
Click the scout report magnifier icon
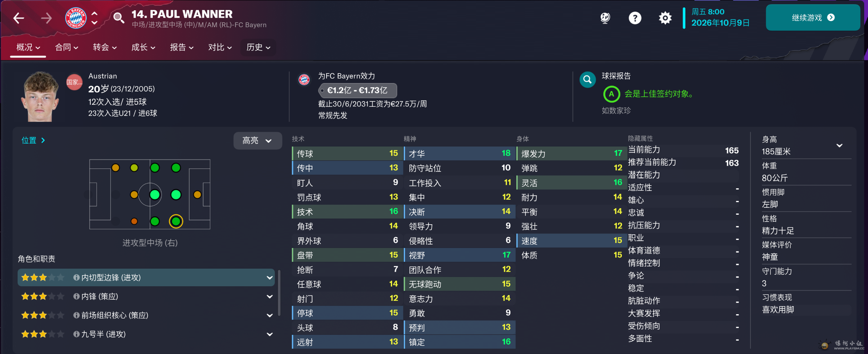click(x=587, y=80)
